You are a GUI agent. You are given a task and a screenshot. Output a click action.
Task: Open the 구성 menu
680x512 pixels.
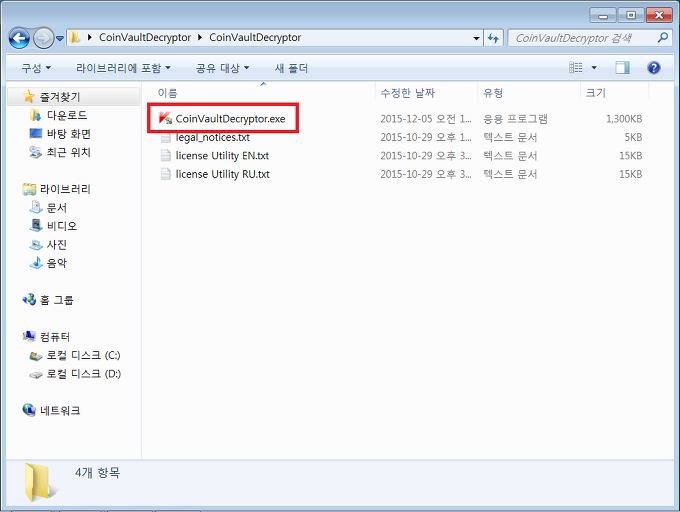click(36, 68)
